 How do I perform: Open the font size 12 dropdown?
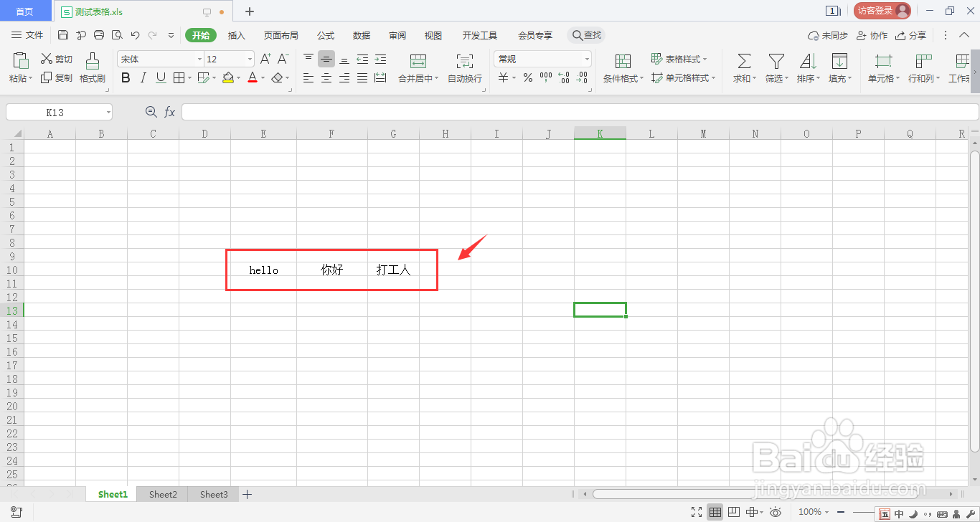(250, 60)
